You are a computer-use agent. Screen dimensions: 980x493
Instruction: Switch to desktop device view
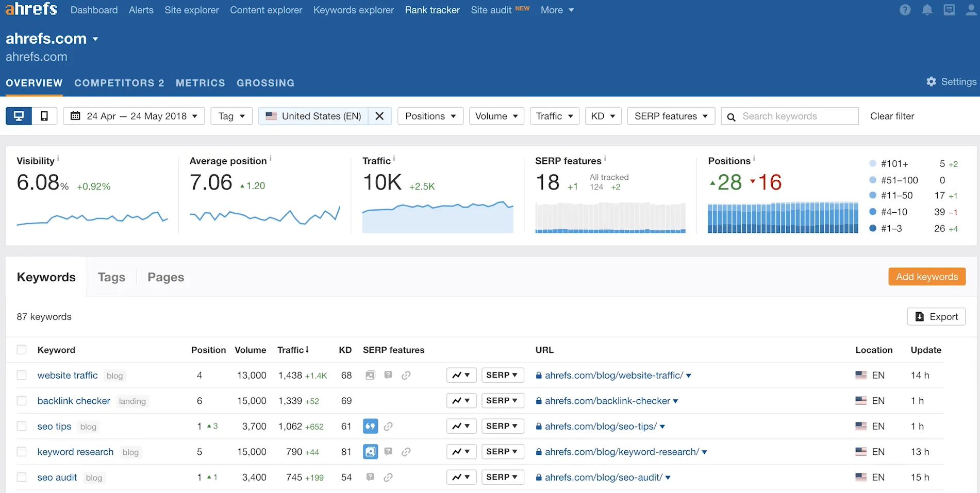(19, 116)
